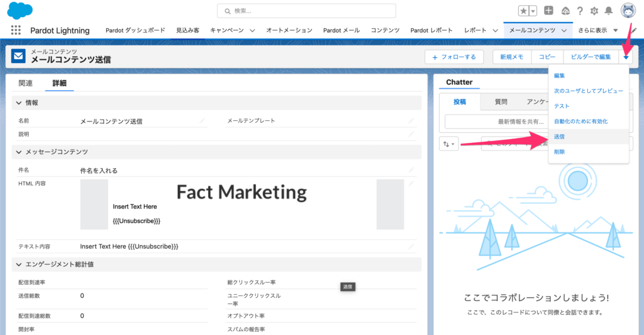Click the Salesforce cloud logo
This screenshot has width=644, height=335.
click(x=19, y=10)
